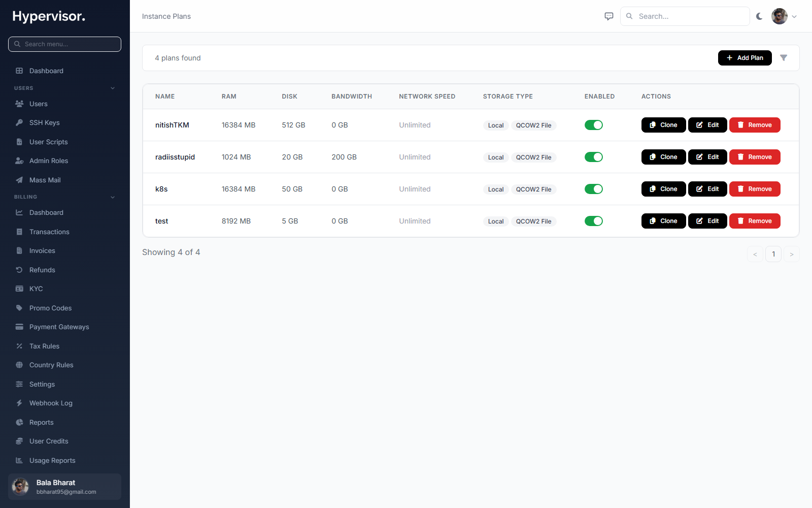Disable the k8s plan toggle

[x=593, y=189]
